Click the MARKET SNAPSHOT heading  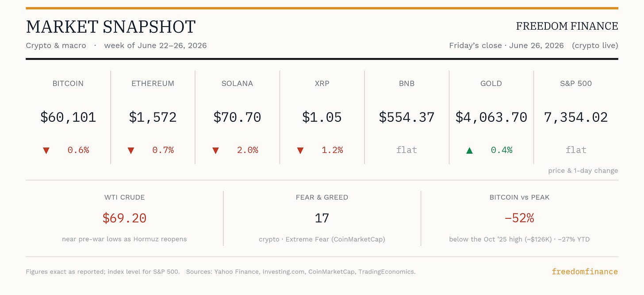[111, 27]
